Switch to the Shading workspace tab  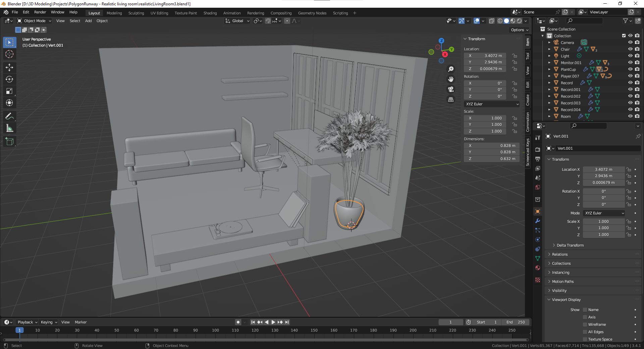210,13
